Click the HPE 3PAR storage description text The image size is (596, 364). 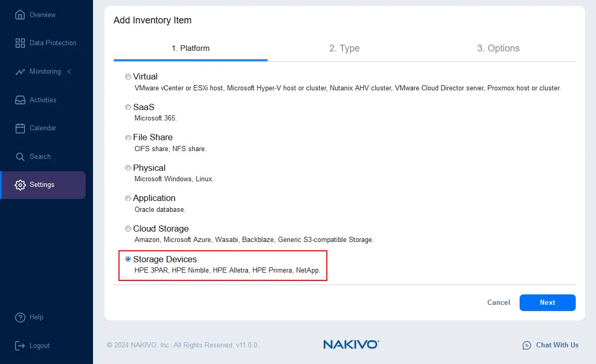coord(227,270)
